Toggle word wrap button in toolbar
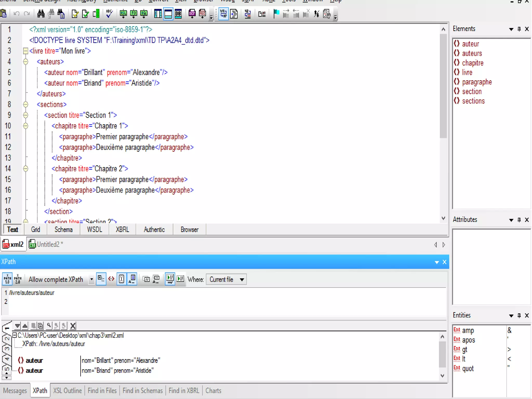The image size is (532, 399). tap(223, 14)
